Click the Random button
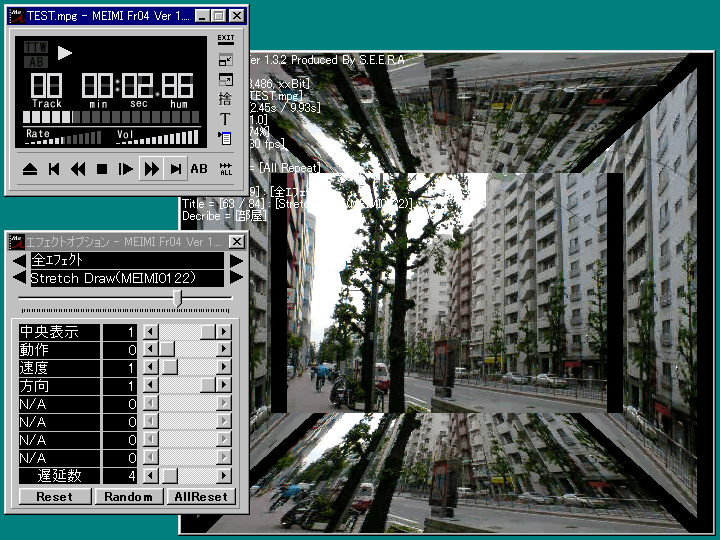The height and width of the screenshot is (540, 720). tap(128, 496)
